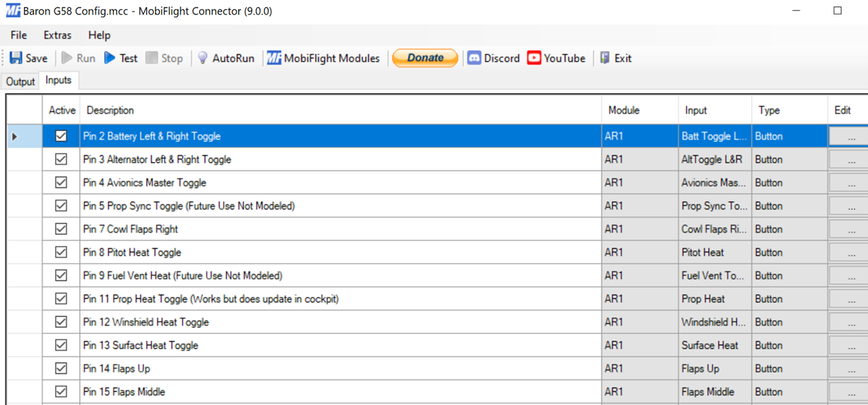Open edit dialog for Pin 2 Battery row
This screenshot has width=868, height=405.
click(849, 136)
